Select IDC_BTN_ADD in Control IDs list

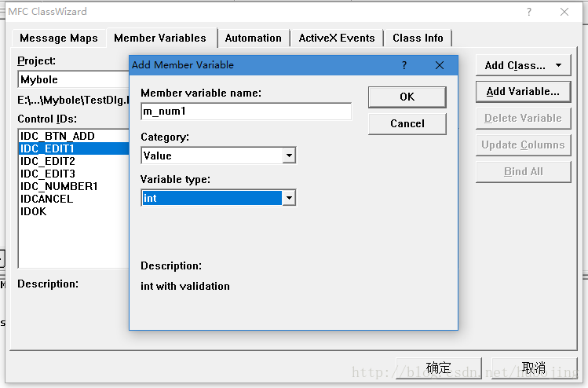(57, 136)
